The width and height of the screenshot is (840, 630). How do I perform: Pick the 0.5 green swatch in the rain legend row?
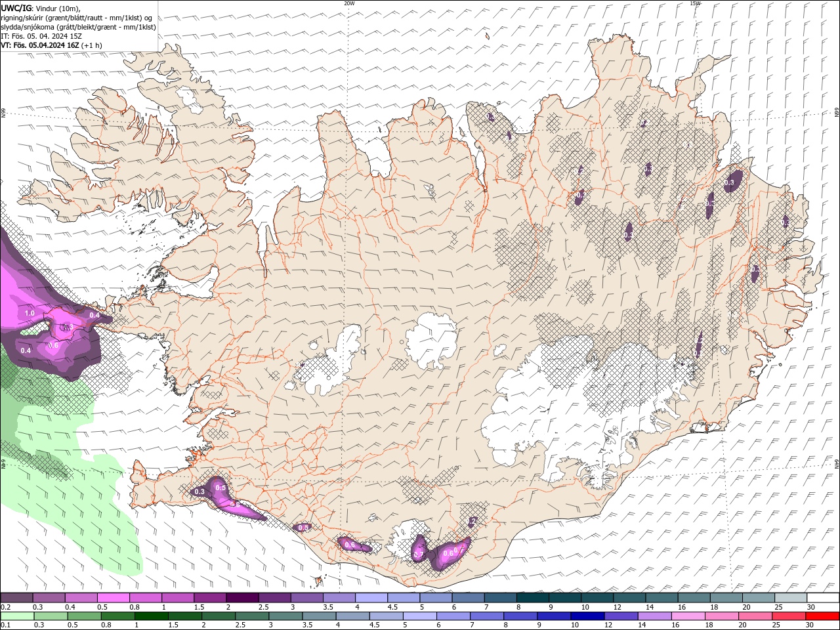click(84, 616)
